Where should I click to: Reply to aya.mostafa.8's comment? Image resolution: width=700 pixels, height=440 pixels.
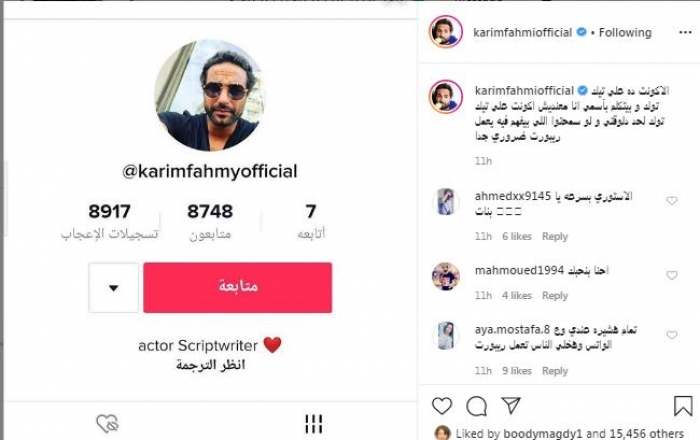(x=555, y=371)
